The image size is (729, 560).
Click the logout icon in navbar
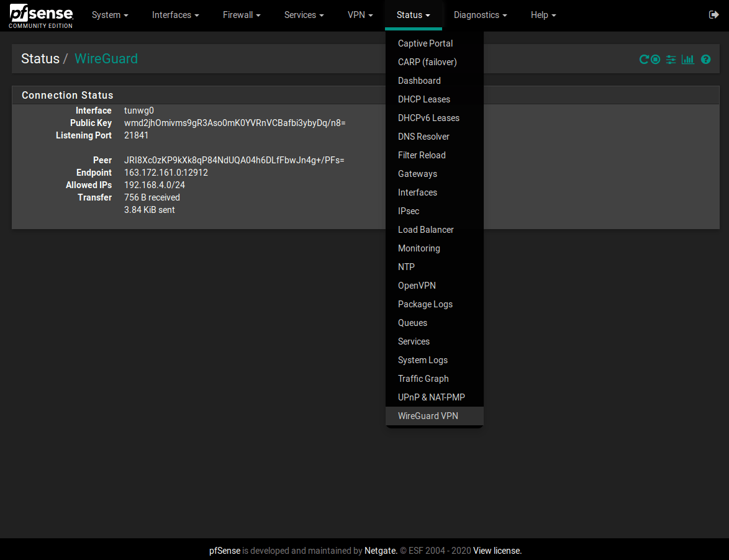[x=713, y=15]
